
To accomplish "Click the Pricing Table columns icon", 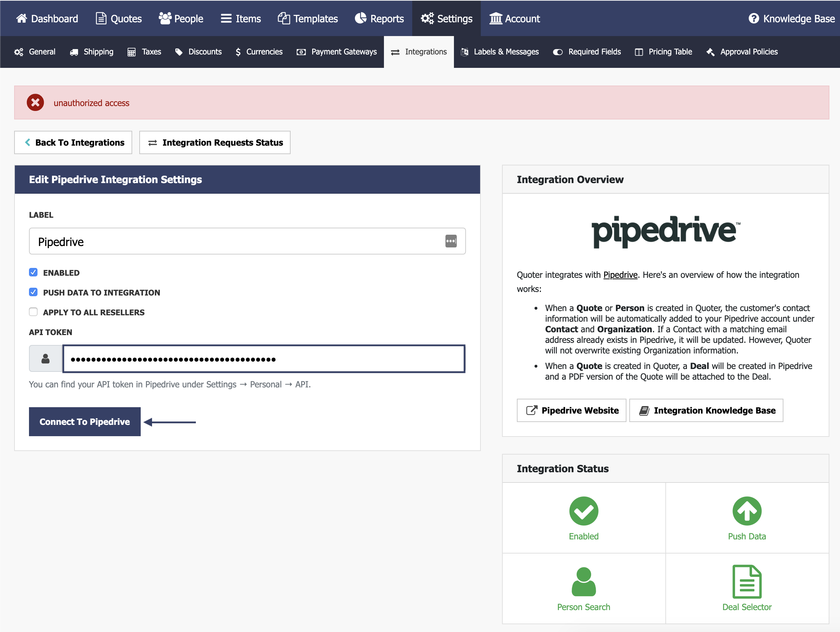I will click(x=639, y=52).
